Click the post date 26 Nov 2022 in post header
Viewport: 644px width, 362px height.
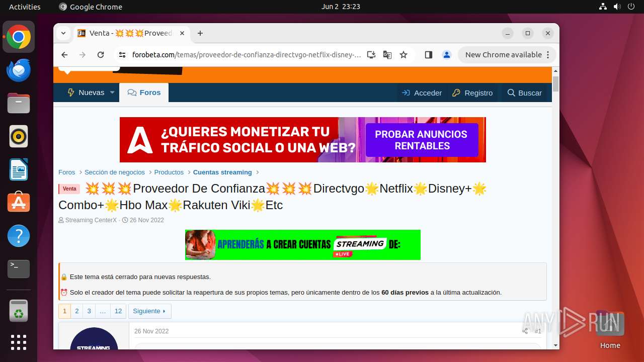tap(151, 331)
